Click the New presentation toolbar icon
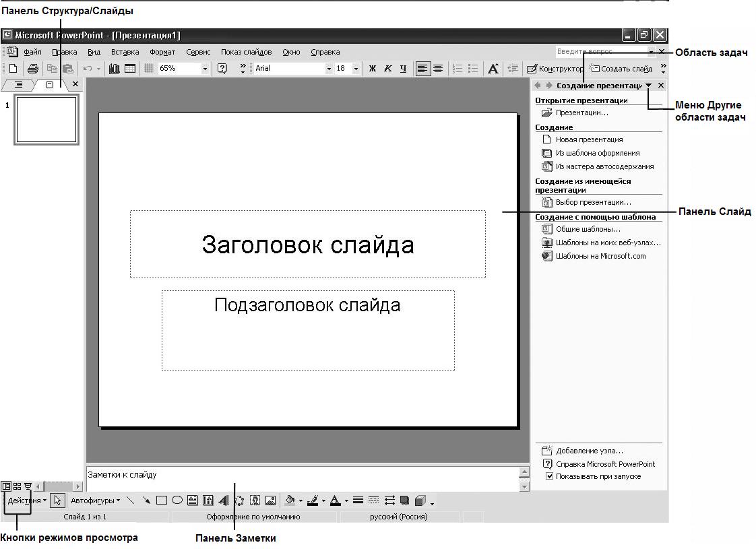Viewport: 756px width, 549px height. tap(13, 69)
